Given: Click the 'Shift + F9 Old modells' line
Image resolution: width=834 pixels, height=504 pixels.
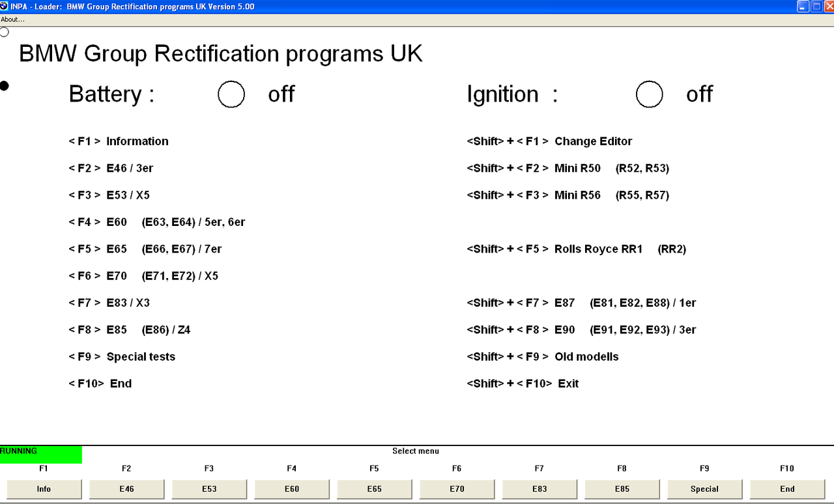Looking at the screenshot, I should [543, 357].
